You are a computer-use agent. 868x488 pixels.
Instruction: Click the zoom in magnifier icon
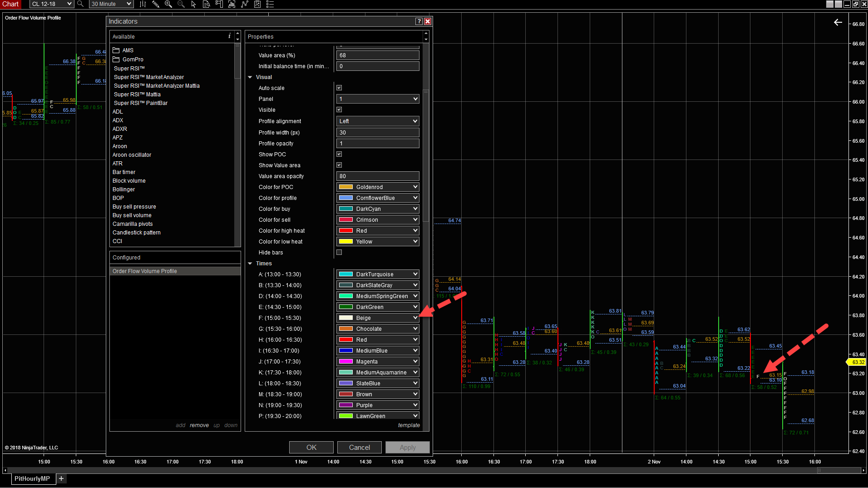pos(168,4)
